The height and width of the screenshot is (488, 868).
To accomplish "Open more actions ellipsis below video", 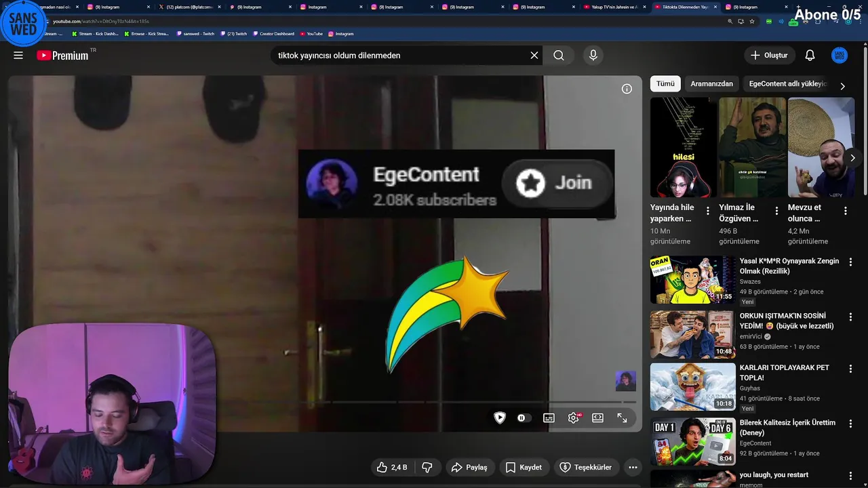I will click(x=633, y=467).
